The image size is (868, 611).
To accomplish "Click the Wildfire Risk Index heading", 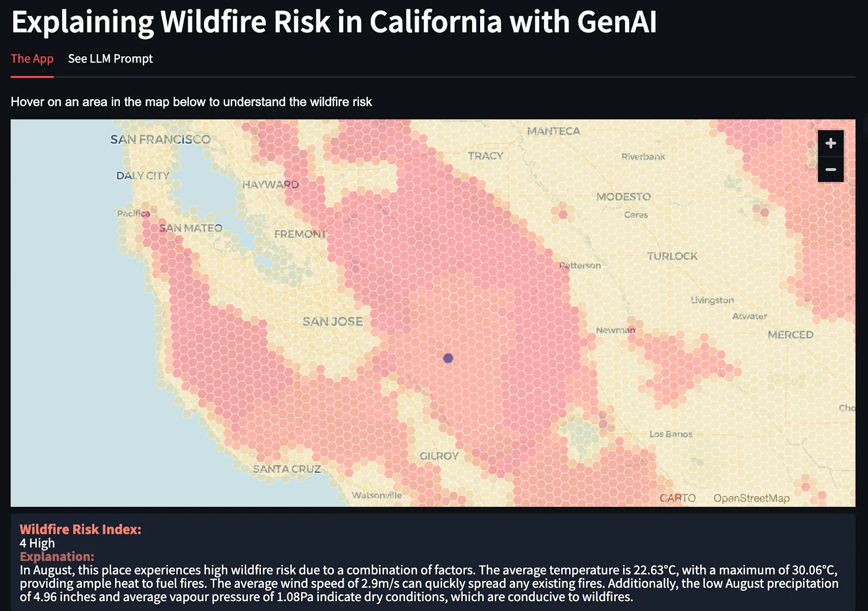I will coord(80,529).
